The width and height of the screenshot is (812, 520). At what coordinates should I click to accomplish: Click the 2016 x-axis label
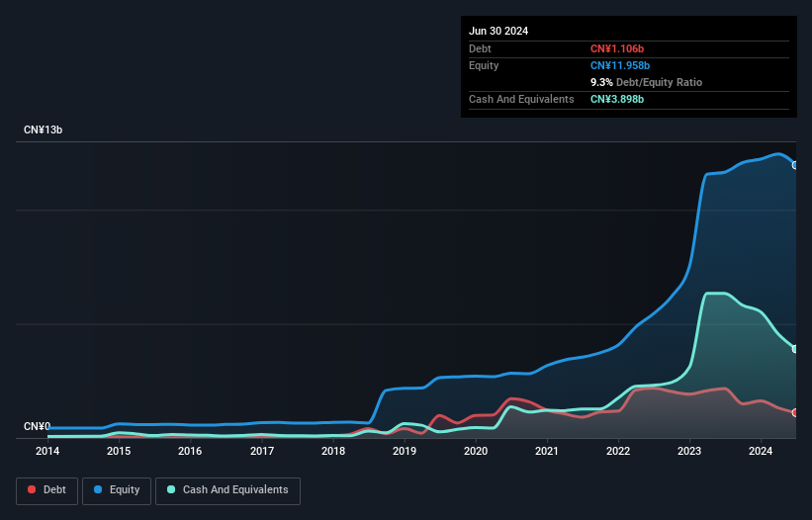click(x=190, y=451)
